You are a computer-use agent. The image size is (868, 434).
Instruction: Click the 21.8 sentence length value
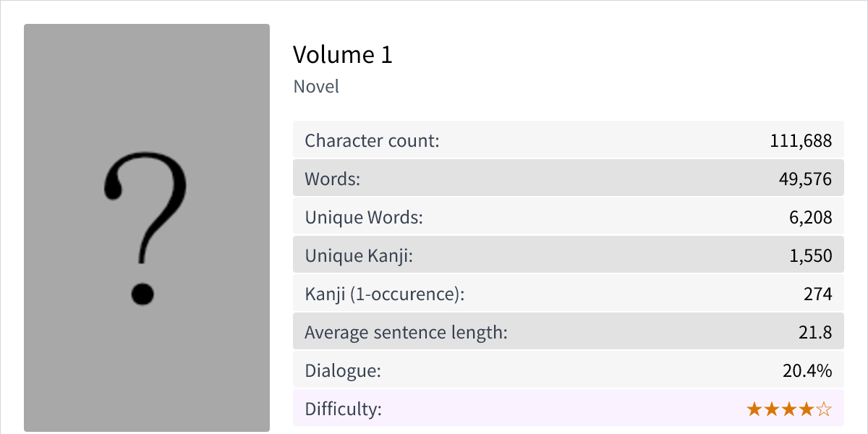[815, 333]
